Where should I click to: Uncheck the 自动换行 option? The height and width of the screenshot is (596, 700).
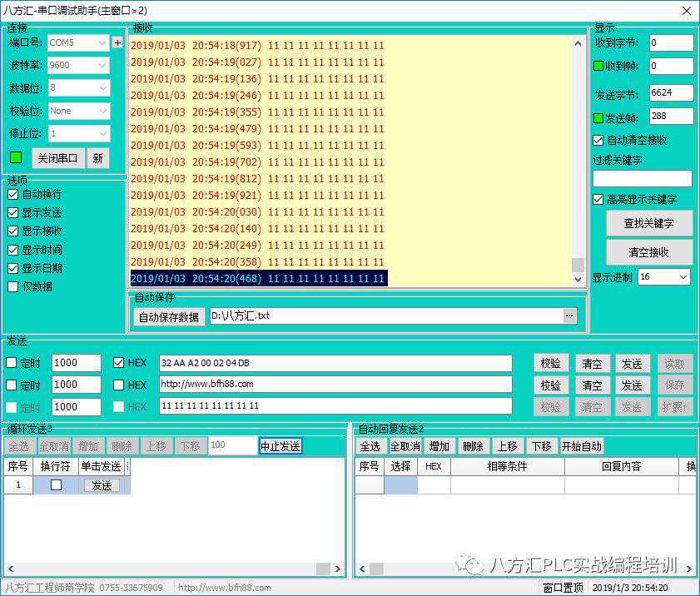pos(12,194)
